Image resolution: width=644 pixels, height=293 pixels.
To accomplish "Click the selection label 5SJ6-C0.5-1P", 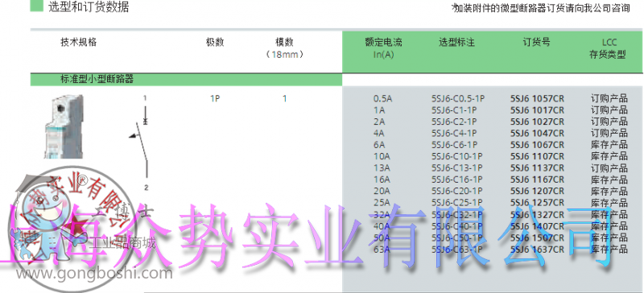I will [458, 99].
